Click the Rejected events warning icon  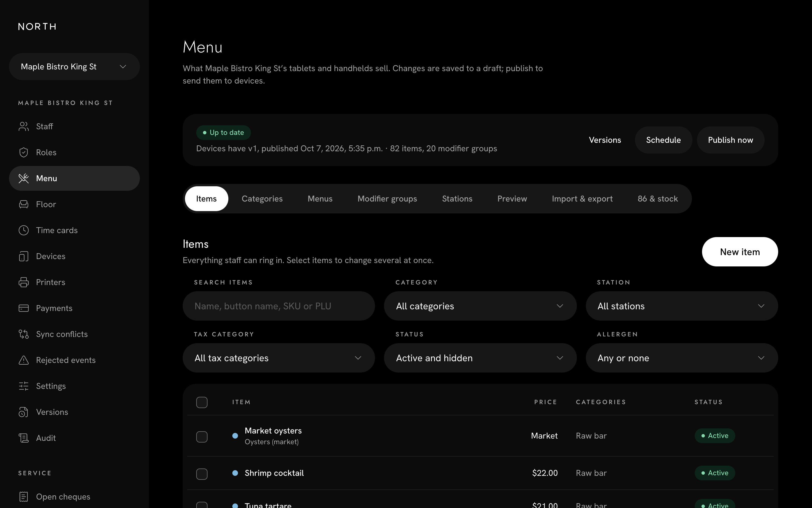pos(23,360)
